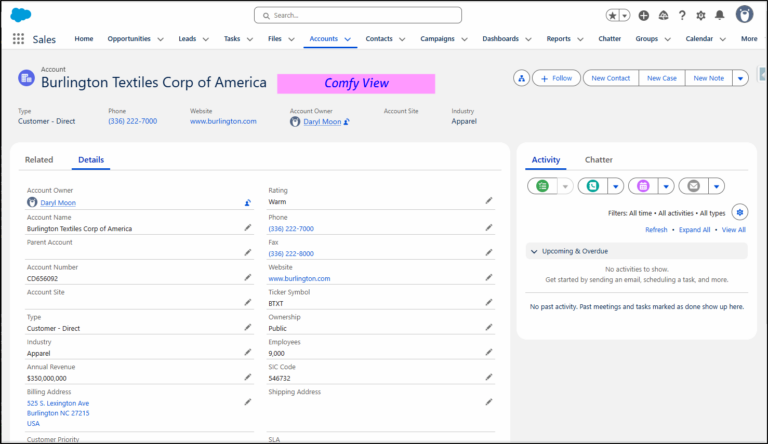Expand the Tasks nav dropdown chevron
This screenshot has height=444, width=768.
[250, 39]
